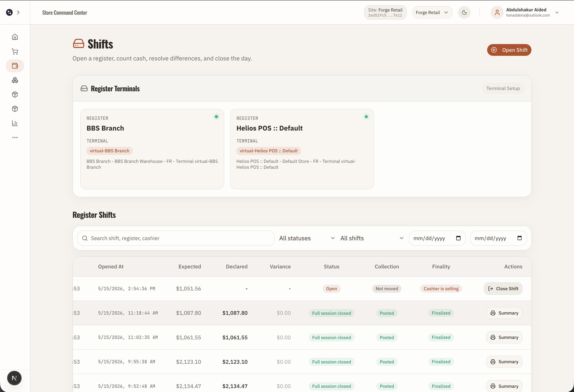
Task: Click the green status dot on BBS Branch
Action: (216, 117)
